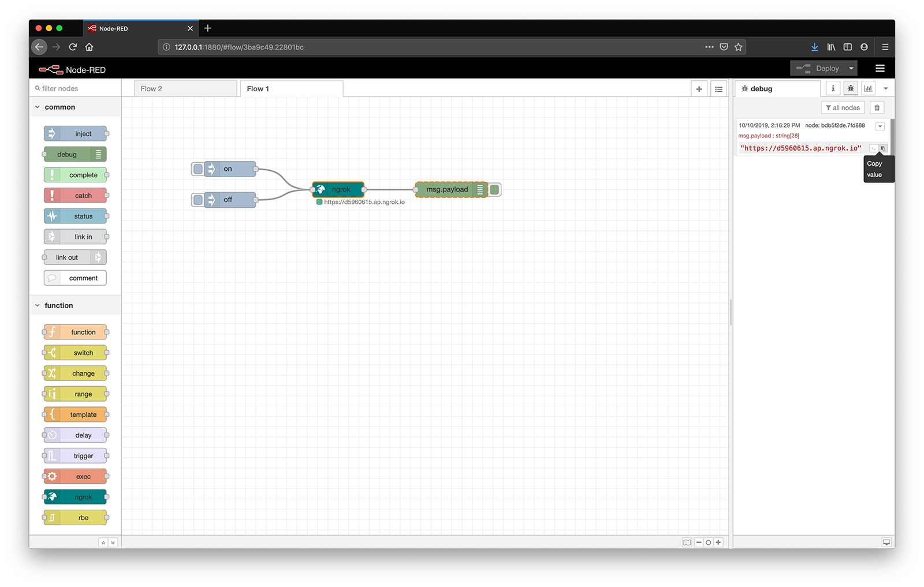Select the debug node in palette
Viewport: 924px width, 587px height.
tap(75, 154)
